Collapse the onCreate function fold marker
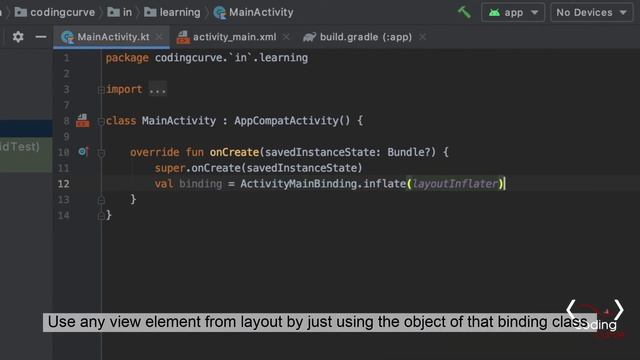Viewport: 640px width, 360px height. pyautogui.click(x=101, y=153)
